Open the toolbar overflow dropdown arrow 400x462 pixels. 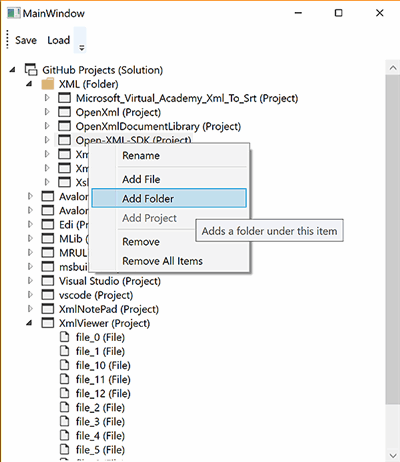tap(81, 48)
